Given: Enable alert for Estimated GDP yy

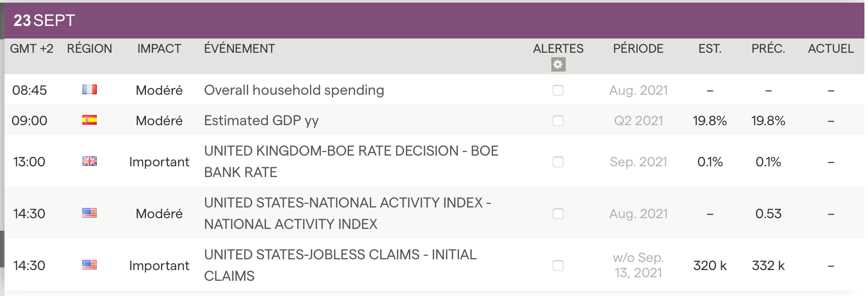Looking at the screenshot, I should 558,121.
